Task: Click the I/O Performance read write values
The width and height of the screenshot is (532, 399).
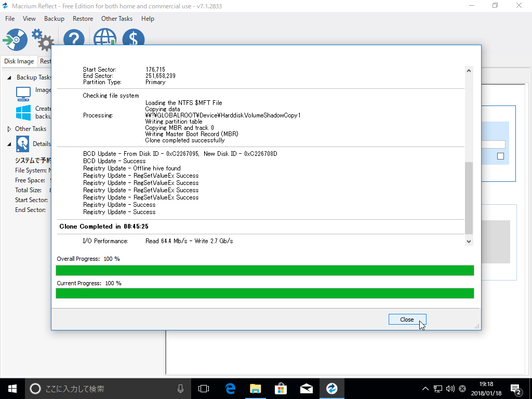Action: click(x=189, y=241)
